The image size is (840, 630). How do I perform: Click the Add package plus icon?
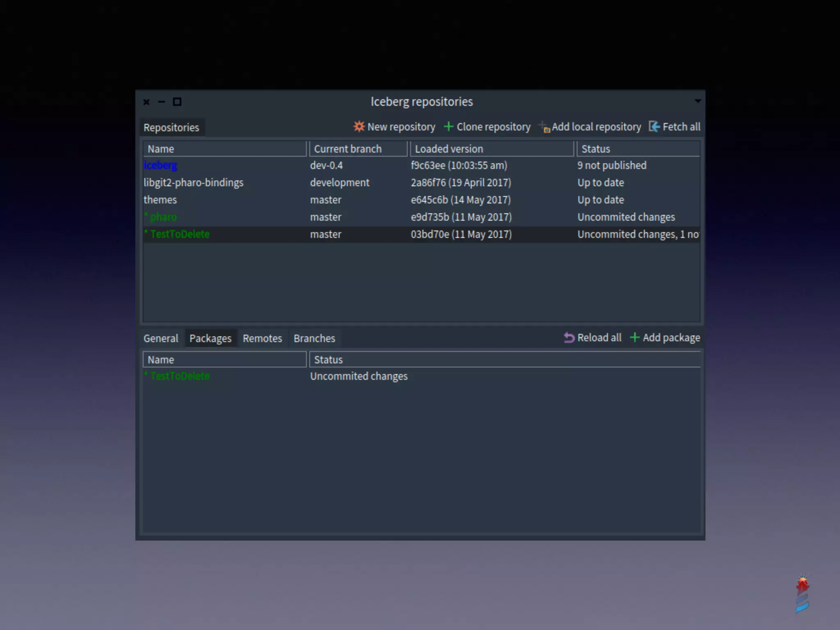tap(635, 338)
